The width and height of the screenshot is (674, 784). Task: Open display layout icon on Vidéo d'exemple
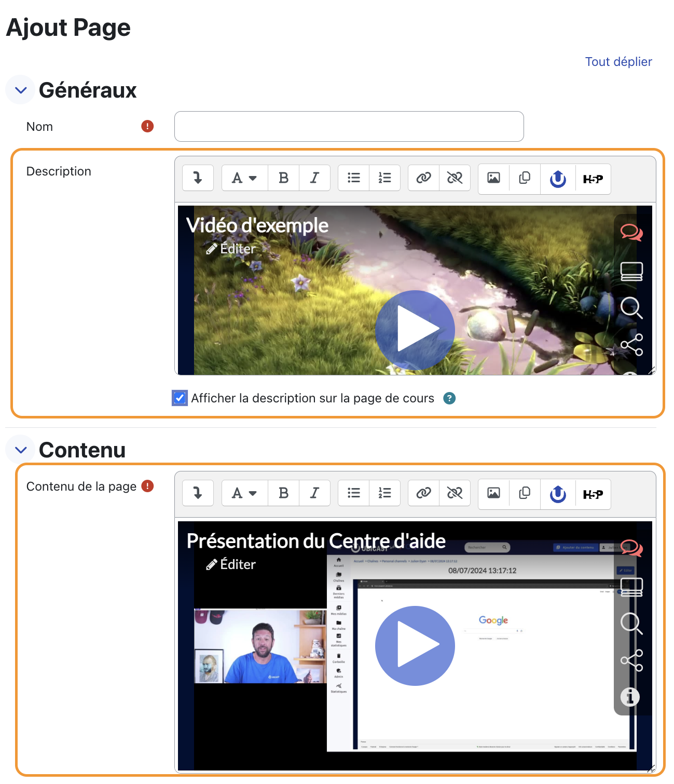click(x=631, y=271)
